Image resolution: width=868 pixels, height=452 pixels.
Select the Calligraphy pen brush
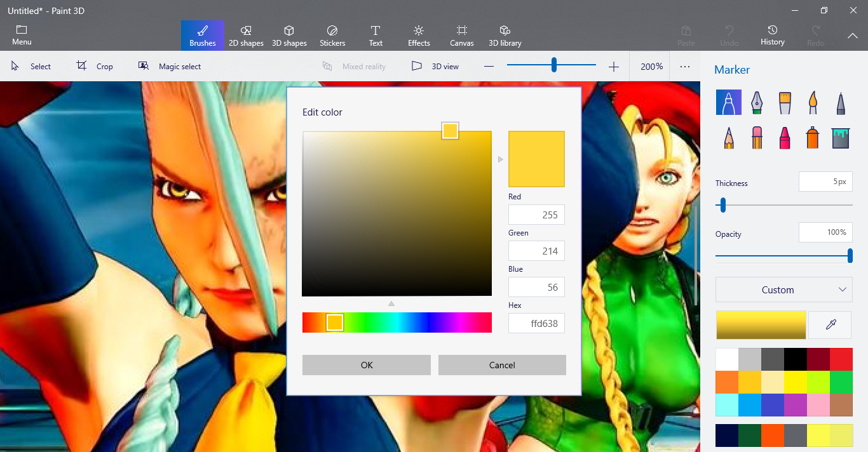[x=756, y=102]
